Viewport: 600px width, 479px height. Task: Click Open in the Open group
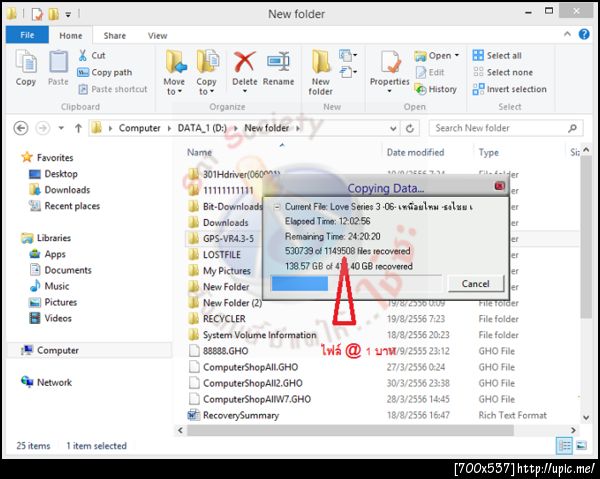437,56
